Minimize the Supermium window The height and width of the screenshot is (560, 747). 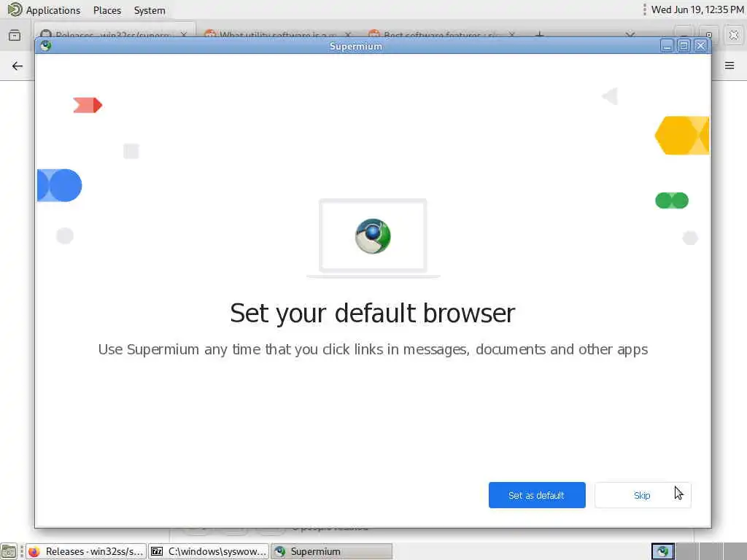(x=667, y=46)
